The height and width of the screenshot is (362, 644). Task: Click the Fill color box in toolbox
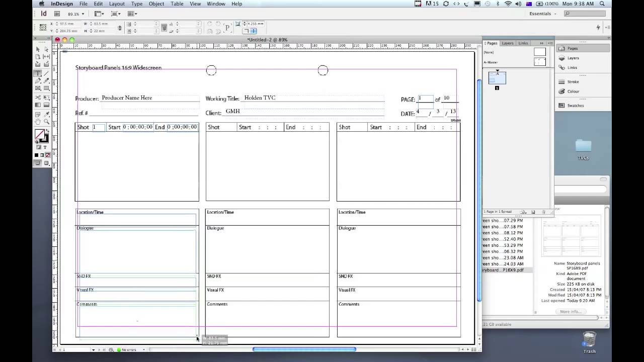(39, 134)
